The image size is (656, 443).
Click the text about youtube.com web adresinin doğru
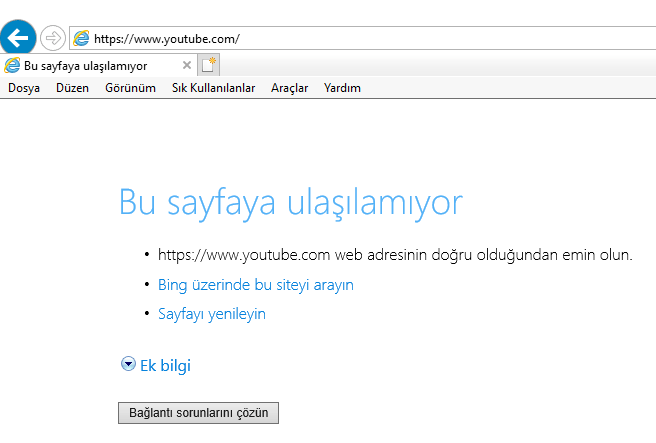click(395, 255)
